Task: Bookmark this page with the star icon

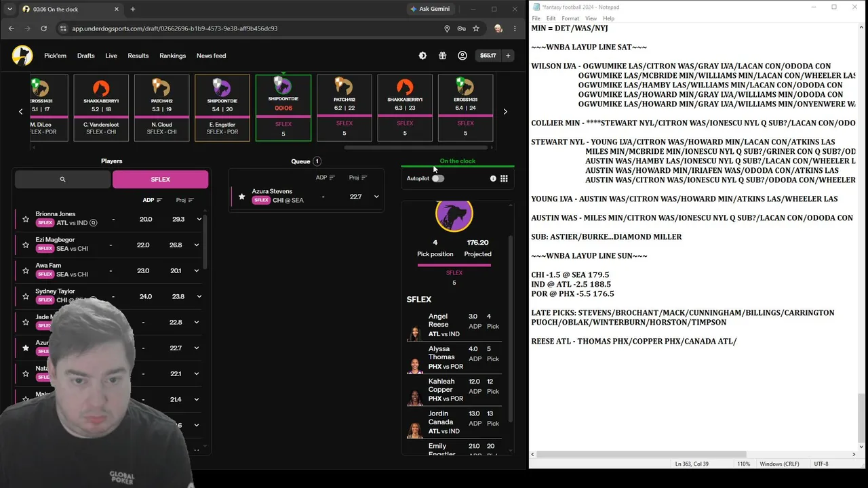Action: pos(476,28)
